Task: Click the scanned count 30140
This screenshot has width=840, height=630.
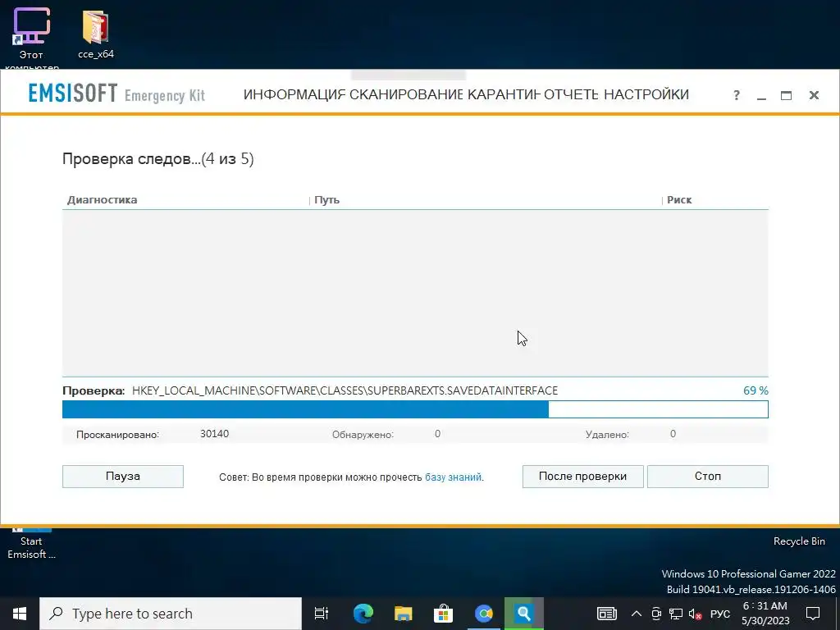Action: (214, 434)
